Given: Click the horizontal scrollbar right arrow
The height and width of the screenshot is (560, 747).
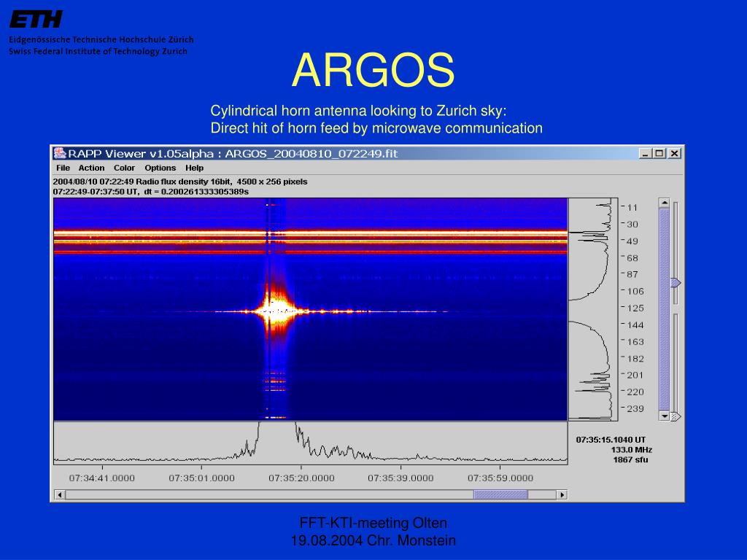Looking at the screenshot, I should tap(562, 495).
